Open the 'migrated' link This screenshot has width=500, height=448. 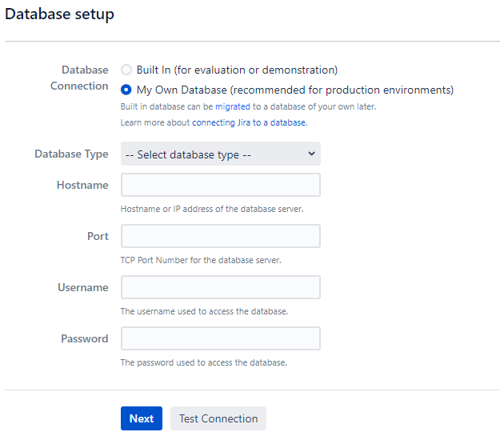(x=232, y=106)
